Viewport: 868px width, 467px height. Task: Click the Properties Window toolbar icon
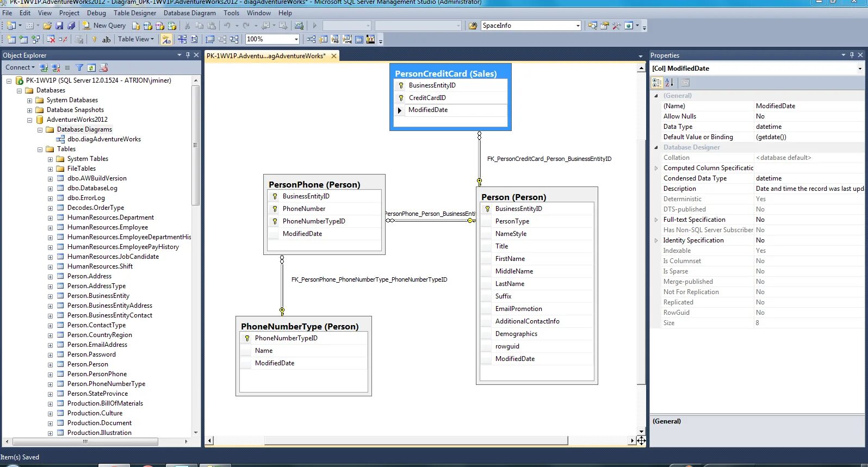[604, 26]
